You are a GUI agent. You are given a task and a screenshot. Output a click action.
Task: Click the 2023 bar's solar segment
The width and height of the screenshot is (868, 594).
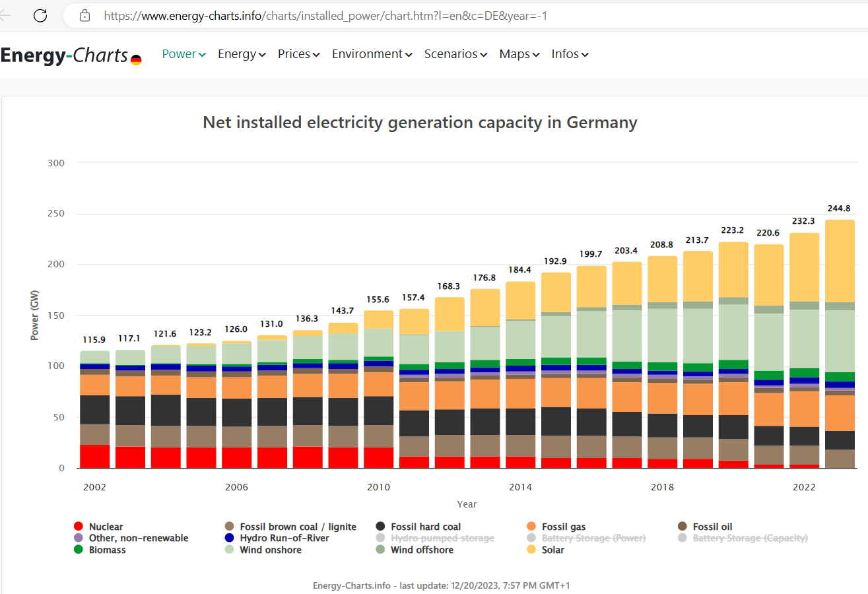[840, 261]
